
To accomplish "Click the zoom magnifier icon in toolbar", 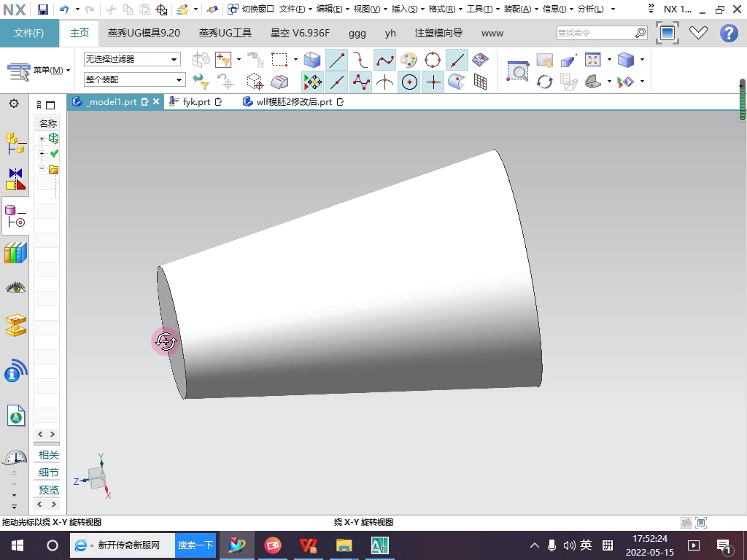I will click(x=517, y=71).
